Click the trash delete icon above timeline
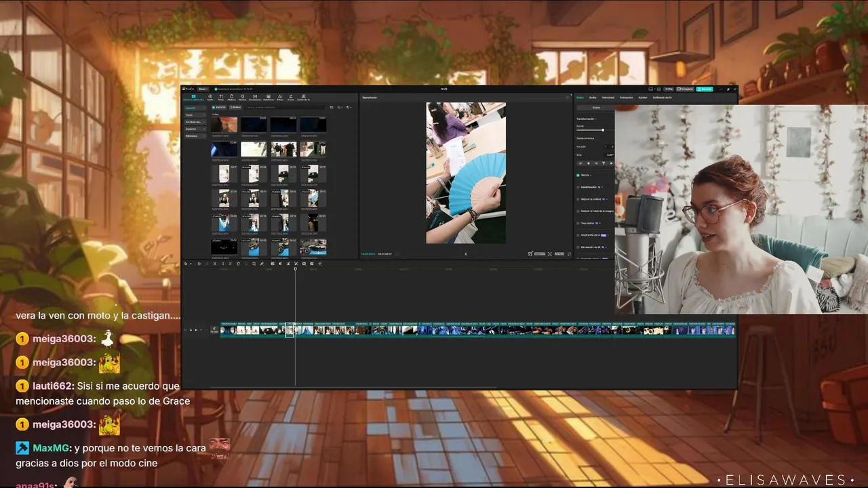Image resolution: width=868 pixels, height=488 pixels. tap(238, 264)
